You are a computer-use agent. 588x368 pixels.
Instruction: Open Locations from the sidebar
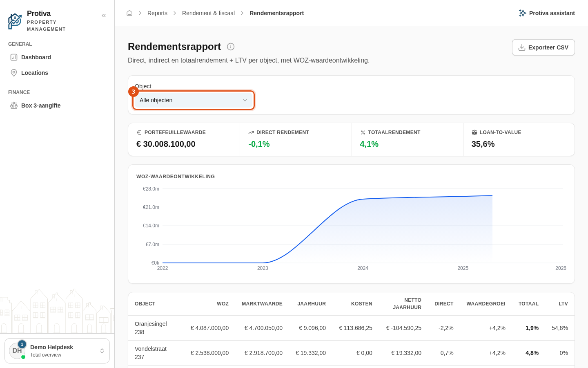57,73
